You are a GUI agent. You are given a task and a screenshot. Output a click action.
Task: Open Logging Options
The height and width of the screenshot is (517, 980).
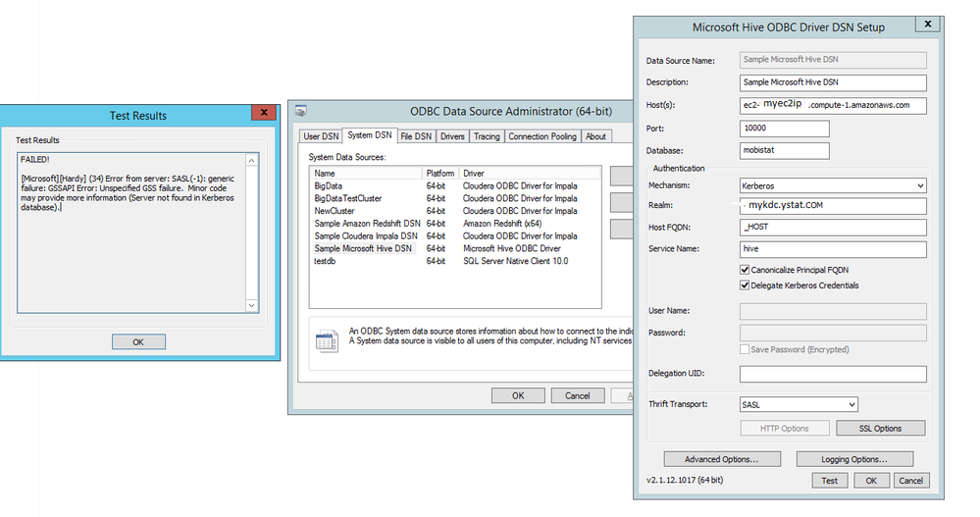tap(854, 459)
